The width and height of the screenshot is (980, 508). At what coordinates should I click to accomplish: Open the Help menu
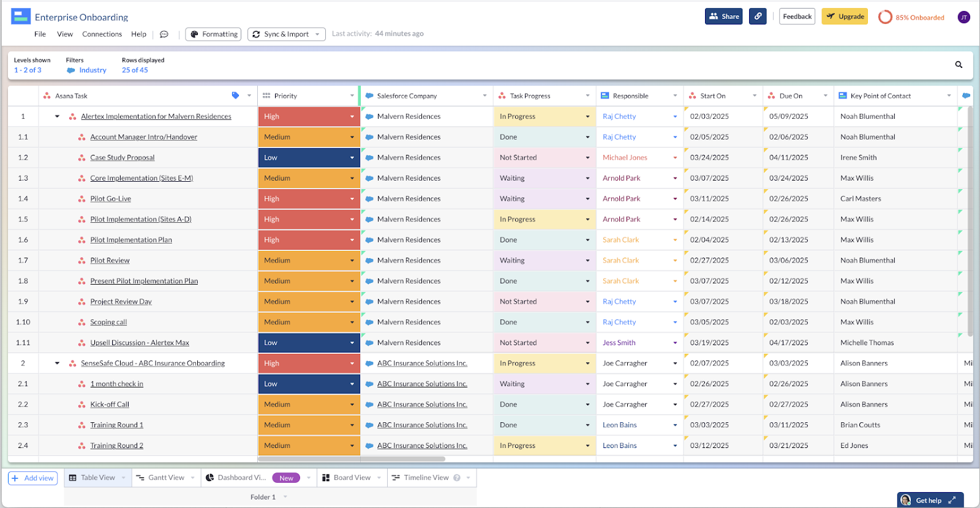(x=139, y=34)
